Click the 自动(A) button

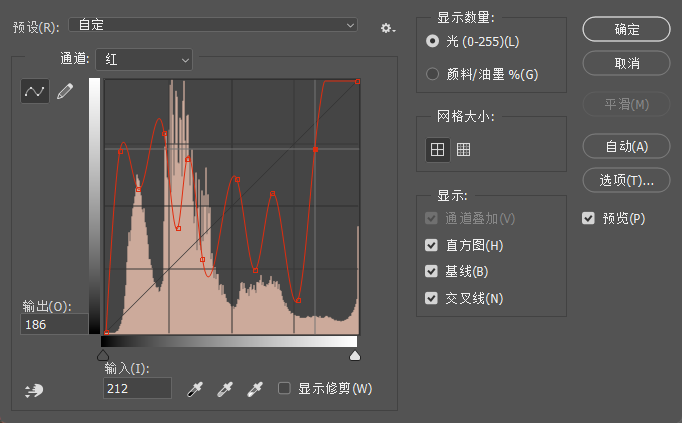pos(626,146)
